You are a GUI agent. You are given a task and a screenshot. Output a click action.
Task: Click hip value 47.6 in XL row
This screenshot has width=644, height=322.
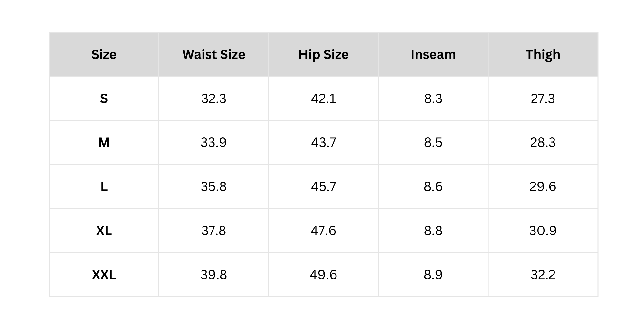[x=323, y=231]
